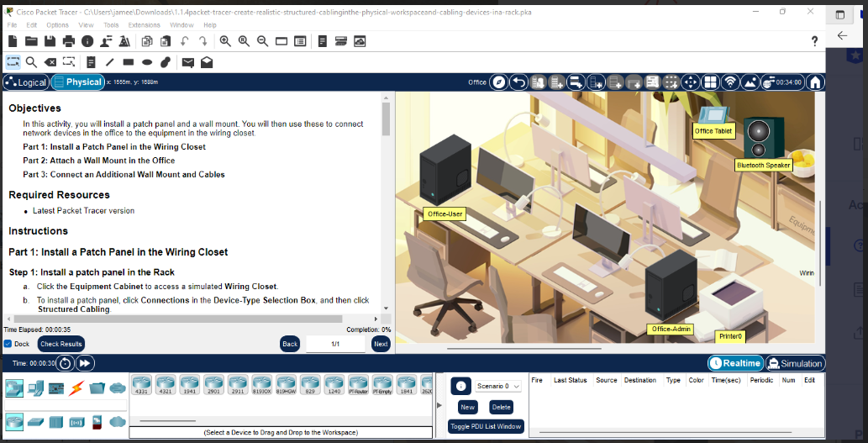Click the wireless signal icon

click(730, 82)
